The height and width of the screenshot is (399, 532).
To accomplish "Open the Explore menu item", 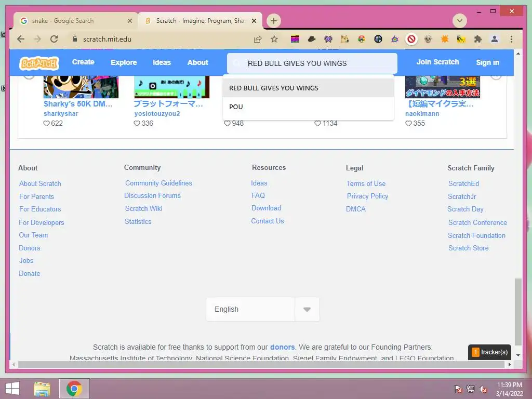I will 124,62.
